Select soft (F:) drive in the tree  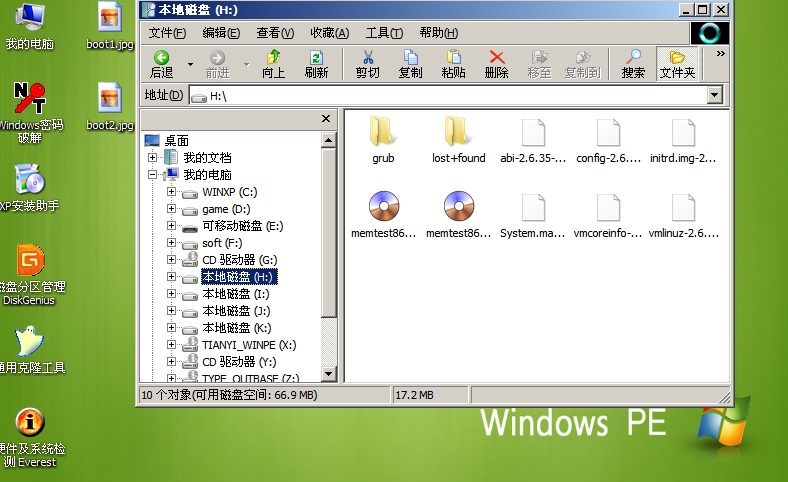click(222, 243)
